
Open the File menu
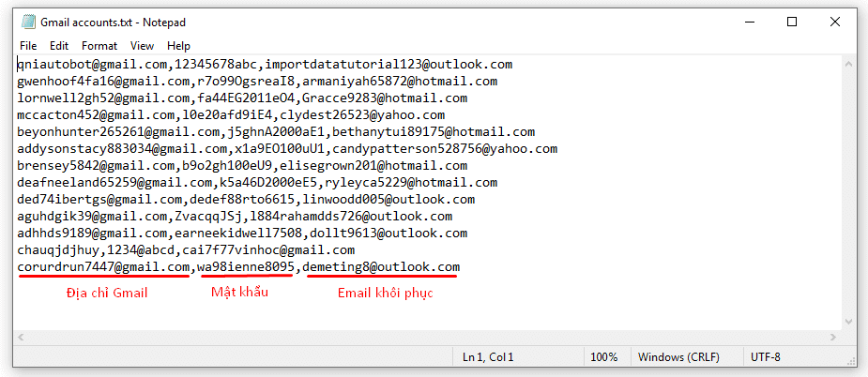coord(28,46)
